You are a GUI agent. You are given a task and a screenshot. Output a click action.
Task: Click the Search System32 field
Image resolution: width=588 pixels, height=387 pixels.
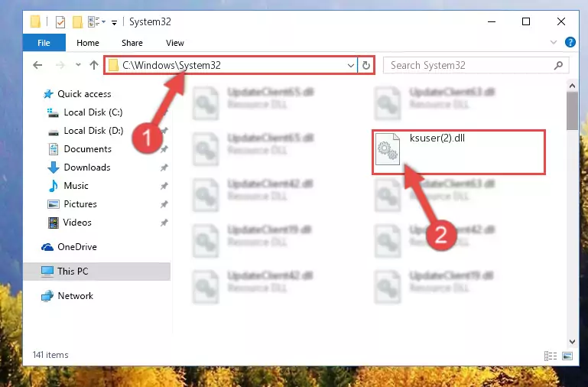pos(476,65)
